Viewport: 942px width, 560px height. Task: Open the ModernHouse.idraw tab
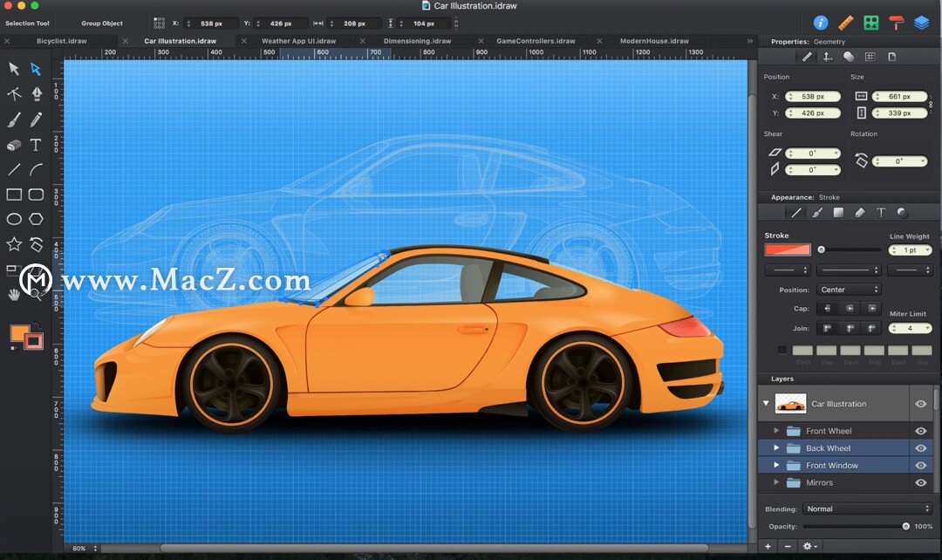click(x=654, y=41)
